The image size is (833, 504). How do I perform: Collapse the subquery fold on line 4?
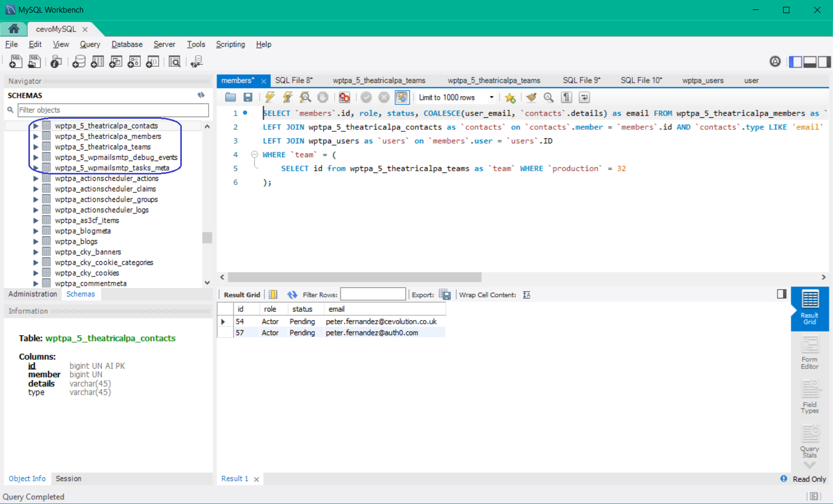point(254,155)
